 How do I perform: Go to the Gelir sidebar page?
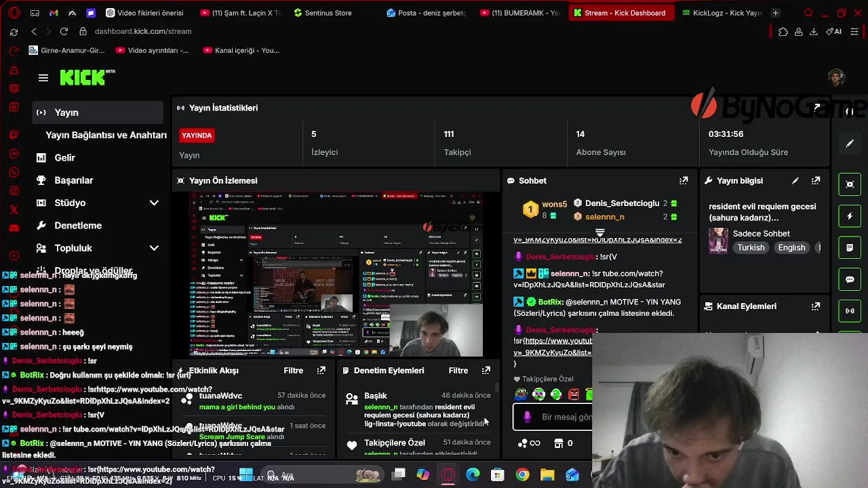64,157
